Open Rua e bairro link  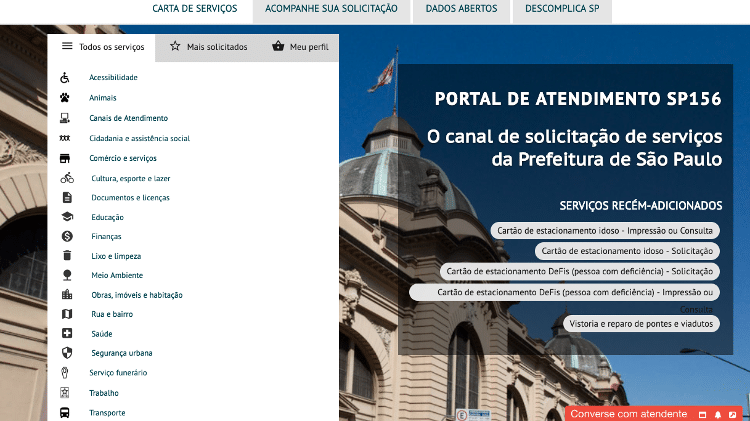click(x=112, y=314)
